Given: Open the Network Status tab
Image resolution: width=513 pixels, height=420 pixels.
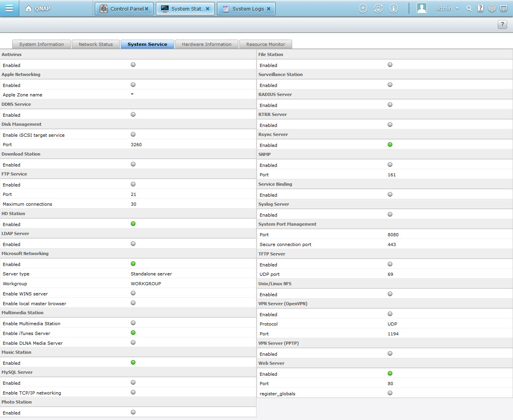Looking at the screenshot, I should click(96, 44).
